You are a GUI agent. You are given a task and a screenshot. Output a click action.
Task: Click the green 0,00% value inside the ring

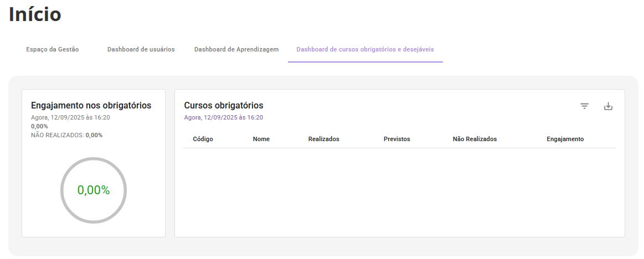[x=94, y=190]
